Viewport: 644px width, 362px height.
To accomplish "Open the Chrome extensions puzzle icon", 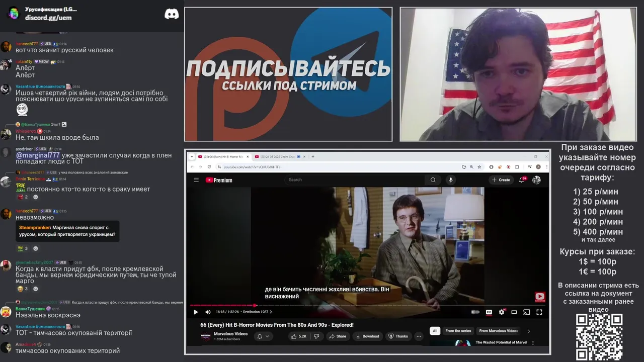I will pyautogui.click(x=517, y=167).
